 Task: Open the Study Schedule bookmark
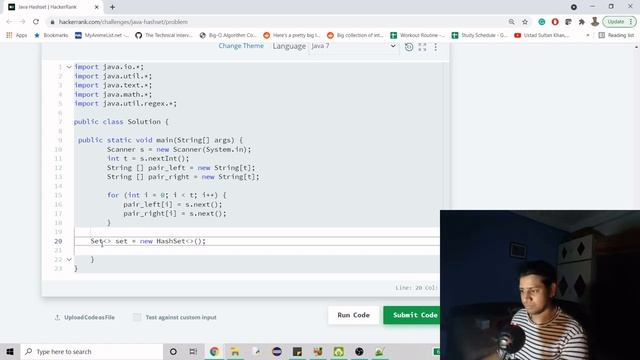tap(480, 35)
